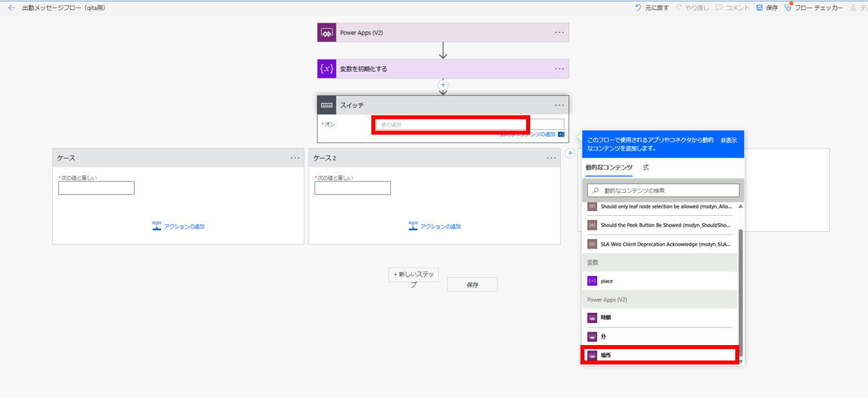
Task: Click the 次の値と等しい field in ケース 2
Action: (x=353, y=188)
